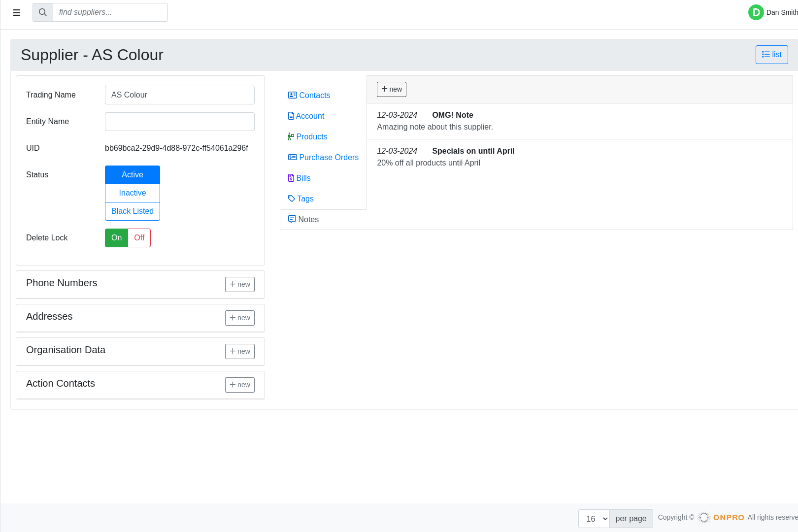The image size is (798, 532).
Task: Focus the find suppliers search field
Action: click(110, 12)
